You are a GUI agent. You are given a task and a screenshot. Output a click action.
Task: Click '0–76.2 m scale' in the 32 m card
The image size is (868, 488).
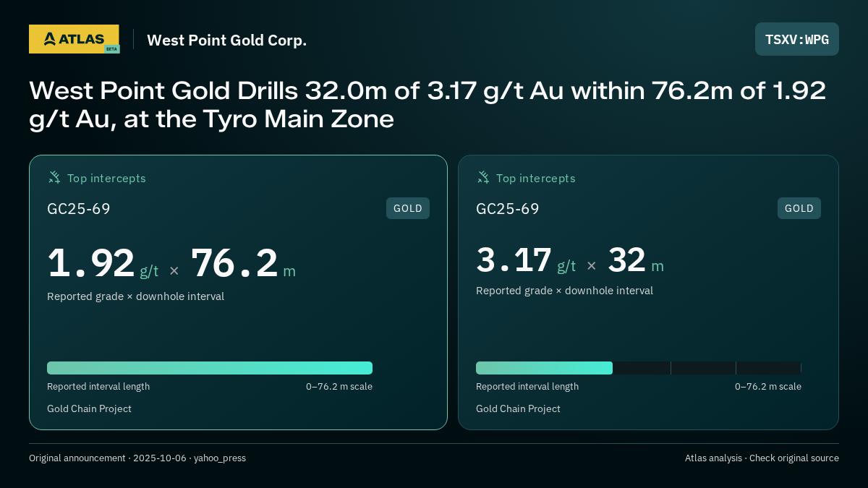(768, 386)
